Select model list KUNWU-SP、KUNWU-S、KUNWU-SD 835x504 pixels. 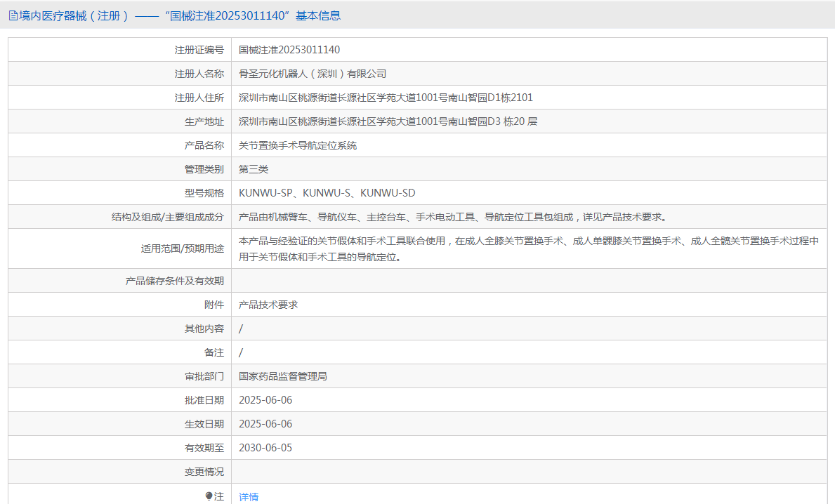[x=327, y=192]
